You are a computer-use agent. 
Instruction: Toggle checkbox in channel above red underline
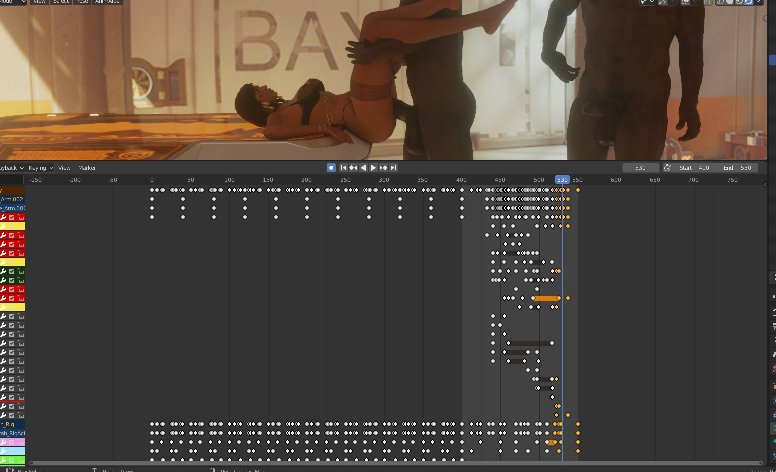click(x=12, y=397)
